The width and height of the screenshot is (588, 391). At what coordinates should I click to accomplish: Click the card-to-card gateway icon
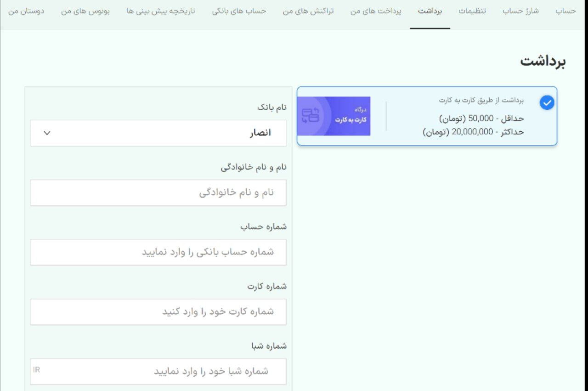coord(334,116)
